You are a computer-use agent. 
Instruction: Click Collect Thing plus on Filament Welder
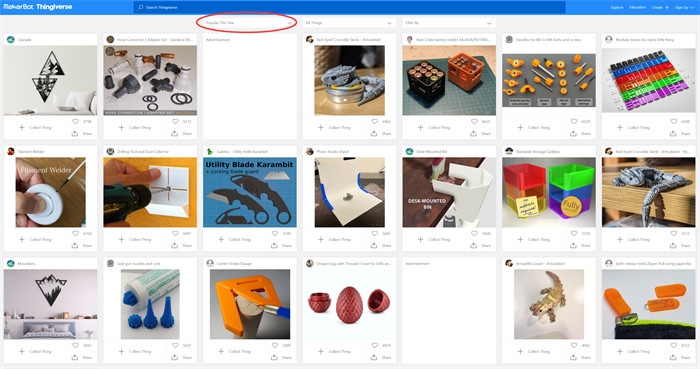21,240
